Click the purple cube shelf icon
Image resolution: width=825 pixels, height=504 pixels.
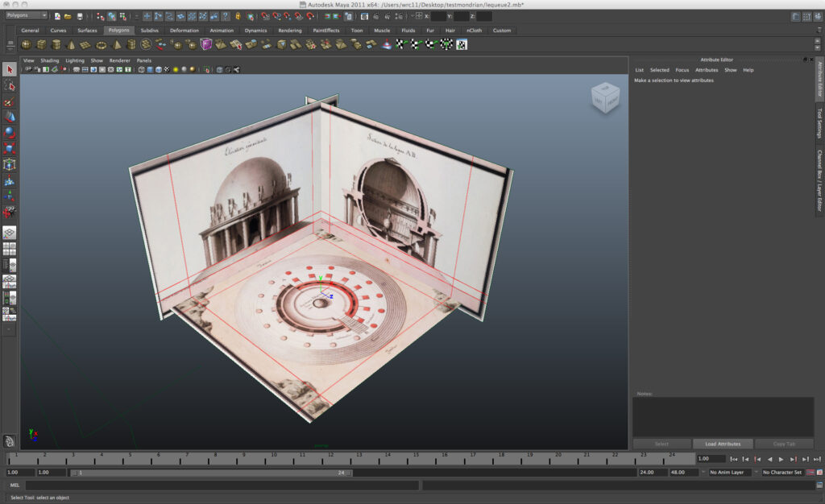pyautogui.click(x=206, y=44)
